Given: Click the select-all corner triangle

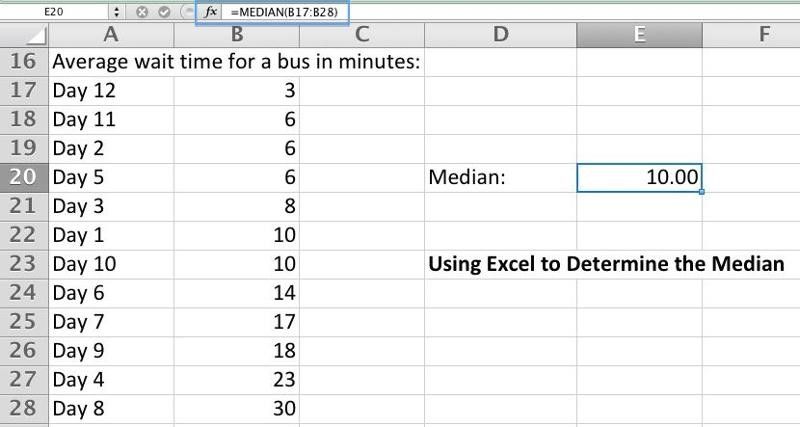Looking at the screenshot, I should point(30,36).
